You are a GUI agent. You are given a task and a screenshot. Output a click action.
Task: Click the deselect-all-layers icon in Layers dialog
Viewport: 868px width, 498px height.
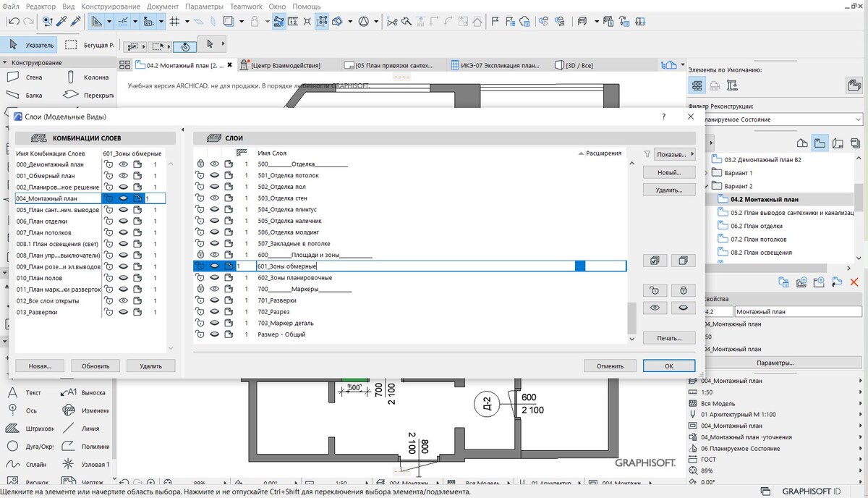point(683,261)
